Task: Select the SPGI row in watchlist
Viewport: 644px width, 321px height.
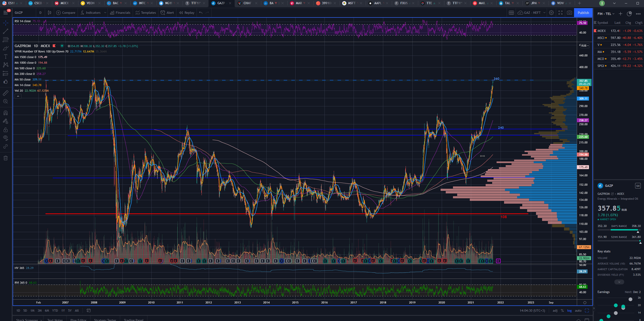Action: click(x=619, y=65)
